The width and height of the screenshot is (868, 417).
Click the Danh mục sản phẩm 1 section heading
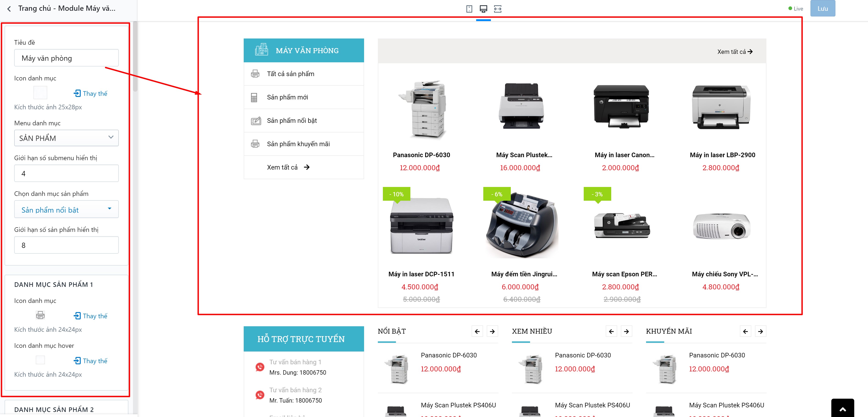[x=54, y=285]
